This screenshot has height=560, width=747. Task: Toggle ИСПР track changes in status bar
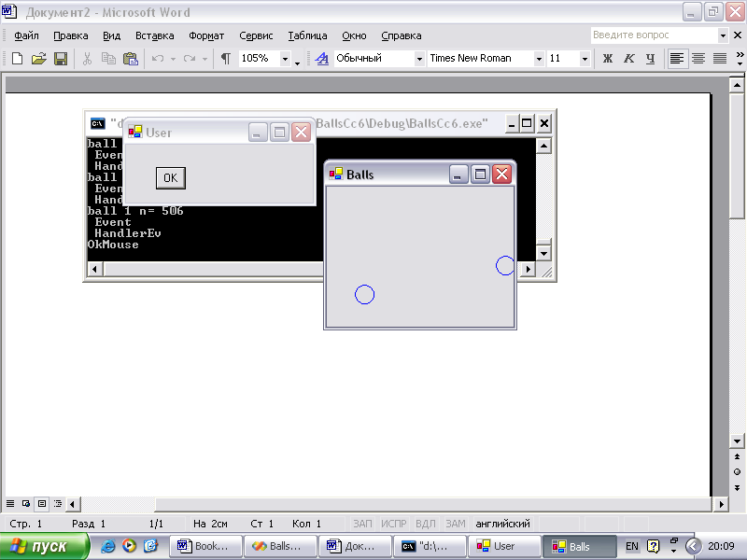point(393,524)
